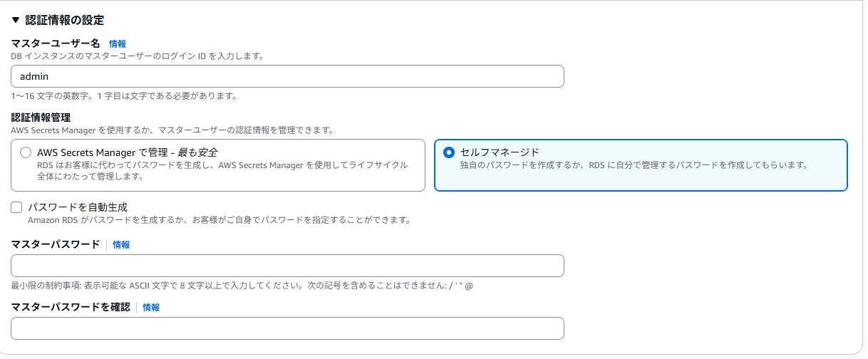The height and width of the screenshot is (359, 868).
Task: Collapse the 認証情報の設定 section triangle
Action: coord(16,21)
